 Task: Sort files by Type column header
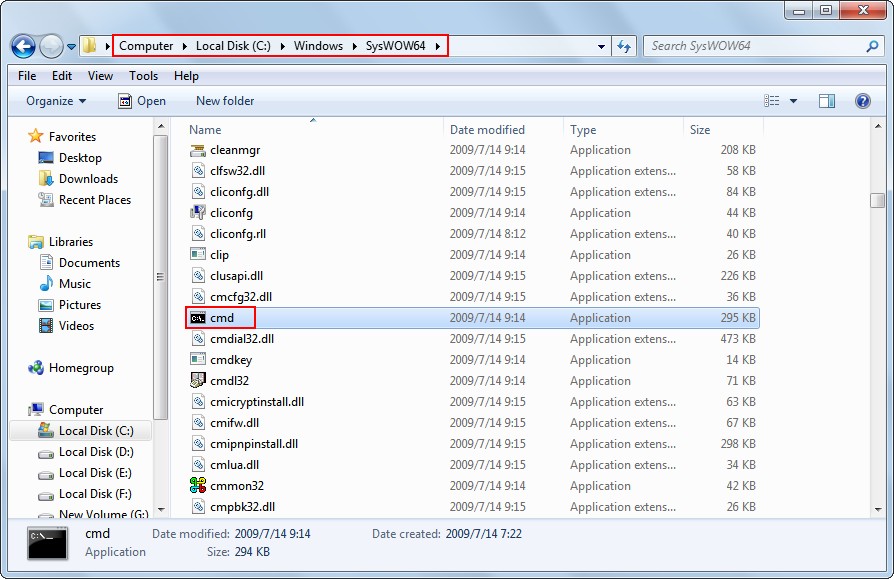click(623, 129)
